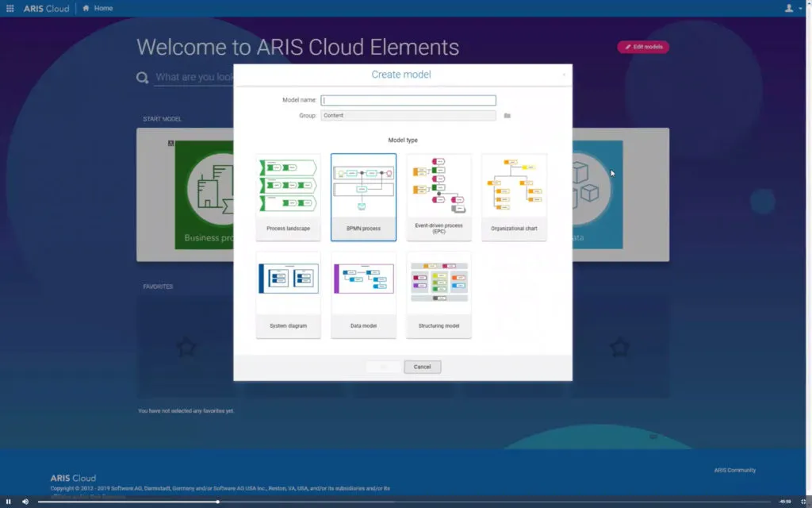Screen dimensions: 812x508
Task: Toggle fullscreen video mode
Action: pyautogui.click(x=803, y=502)
